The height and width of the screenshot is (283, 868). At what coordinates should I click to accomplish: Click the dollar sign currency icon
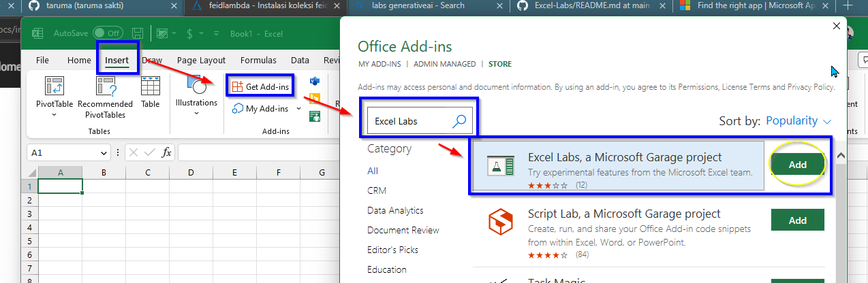tap(189, 33)
